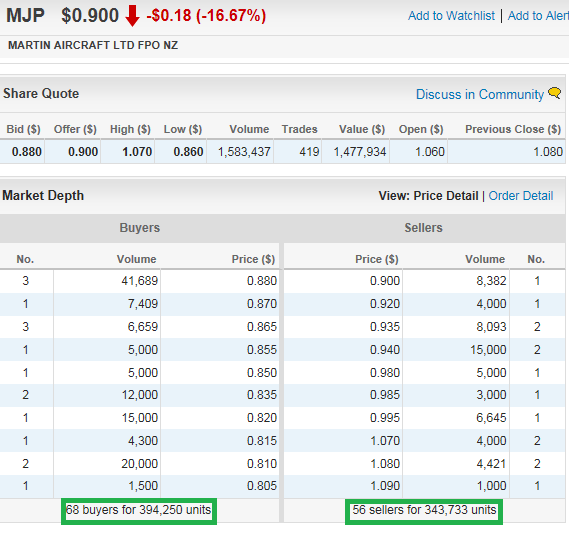This screenshot has width=569, height=543.
Task: Open the Discuss in Community link
Action: pos(480,94)
